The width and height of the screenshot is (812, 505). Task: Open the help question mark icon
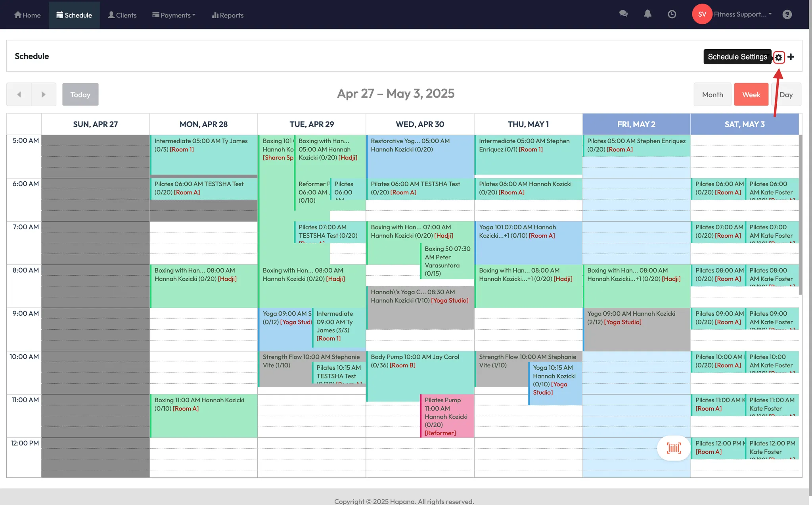click(x=787, y=14)
